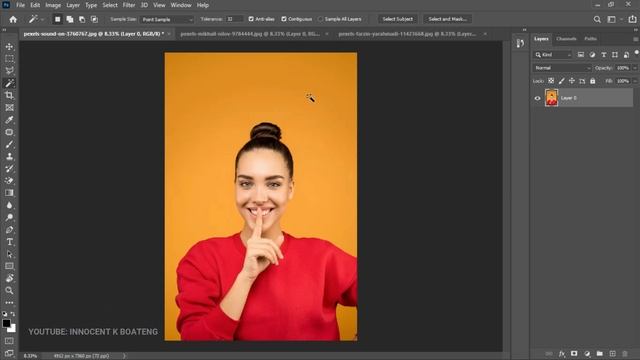Select the Pen tool

[x=9, y=229]
